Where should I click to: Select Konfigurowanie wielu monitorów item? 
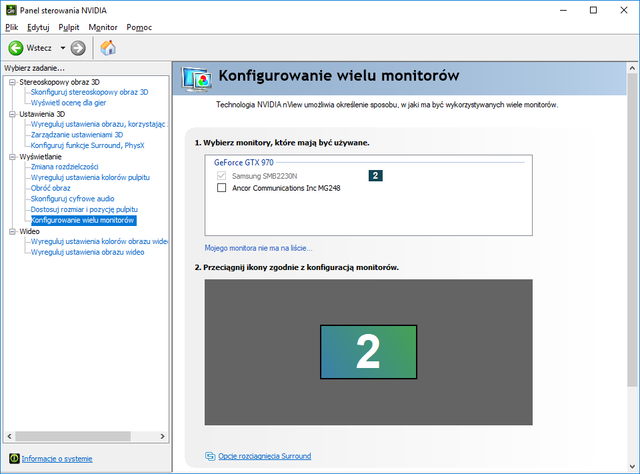click(83, 220)
